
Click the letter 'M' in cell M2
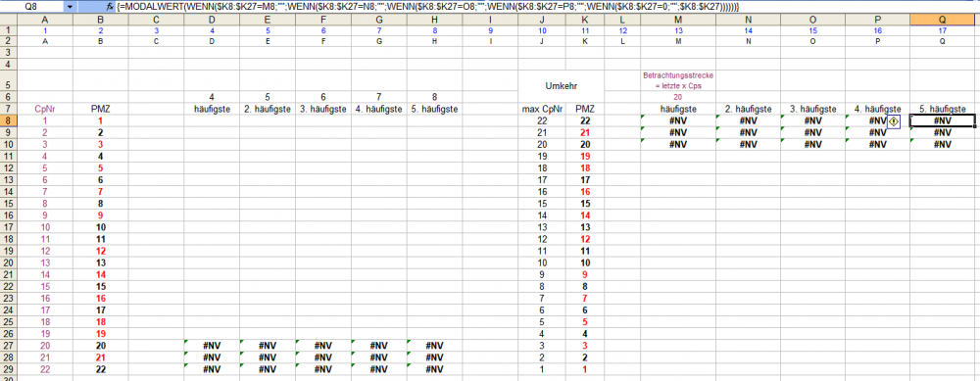pos(678,41)
